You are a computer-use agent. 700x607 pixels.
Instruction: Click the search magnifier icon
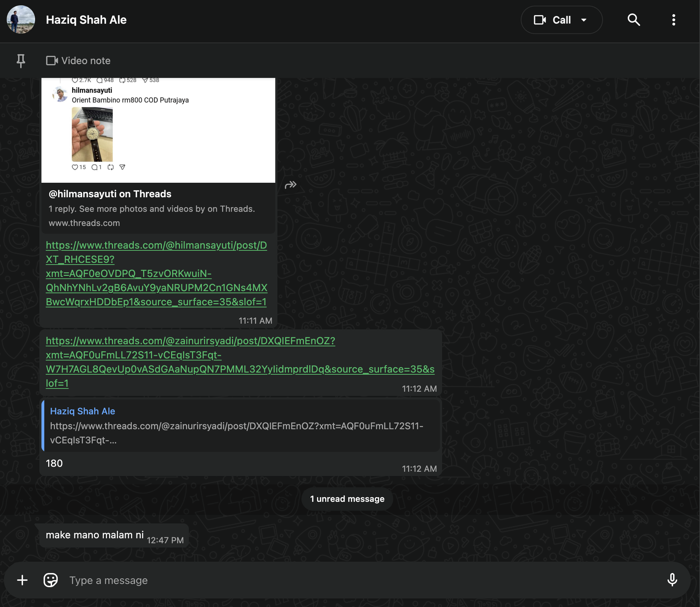click(x=634, y=20)
